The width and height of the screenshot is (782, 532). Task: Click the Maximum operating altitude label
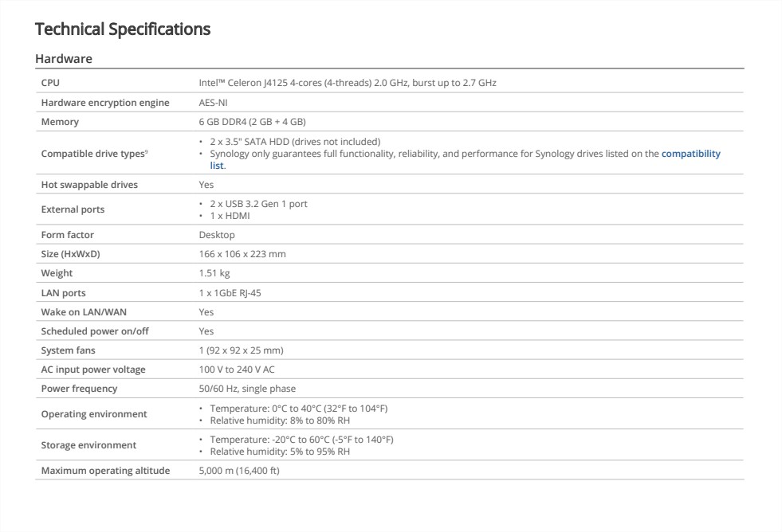(105, 471)
